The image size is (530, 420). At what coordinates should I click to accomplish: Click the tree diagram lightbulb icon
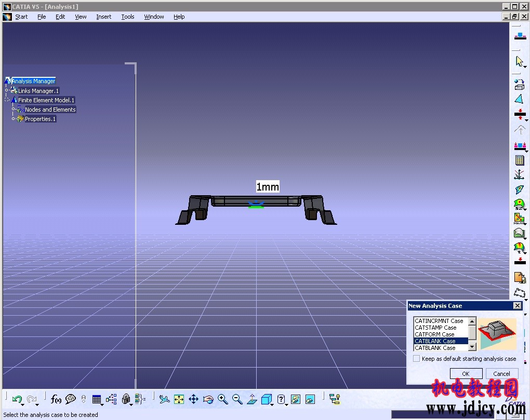pyautogui.click(x=335, y=399)
